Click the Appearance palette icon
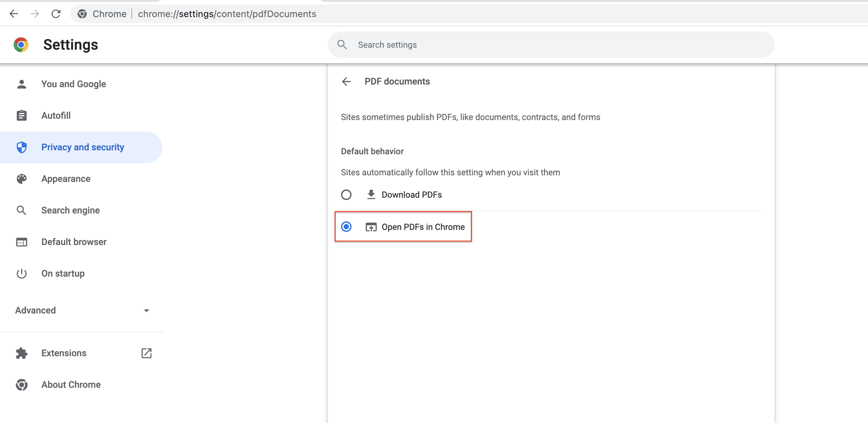868x423 pixels. [22, 179]
